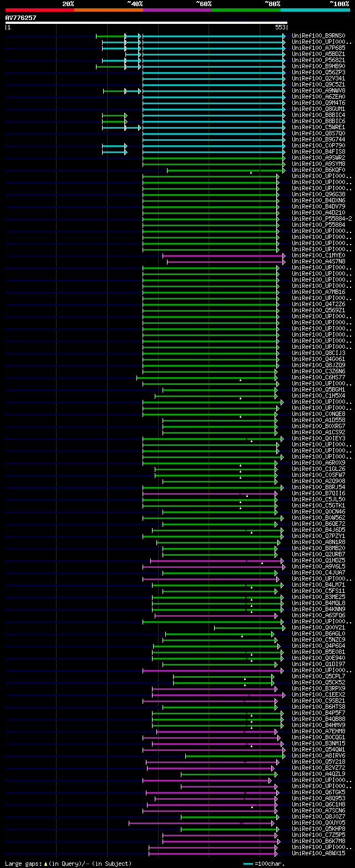Open hit UniRef100_B4FIS8

tap(318, 152)
